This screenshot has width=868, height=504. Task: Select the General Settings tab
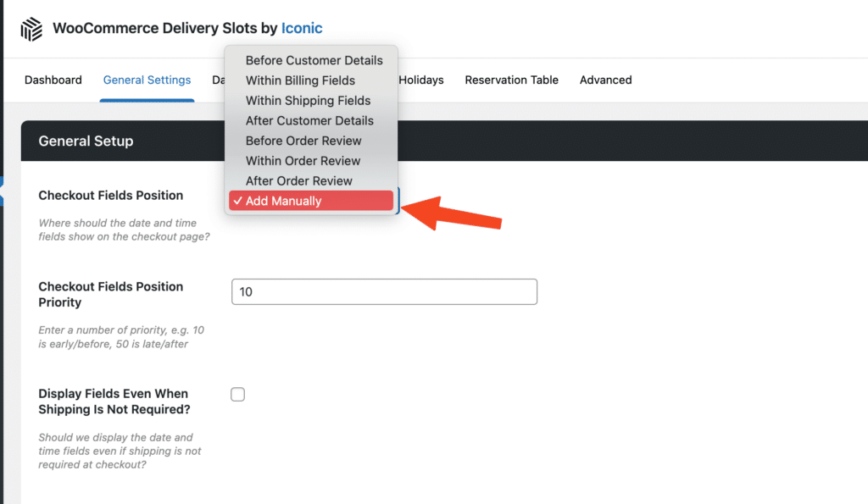tap(147, 80)
